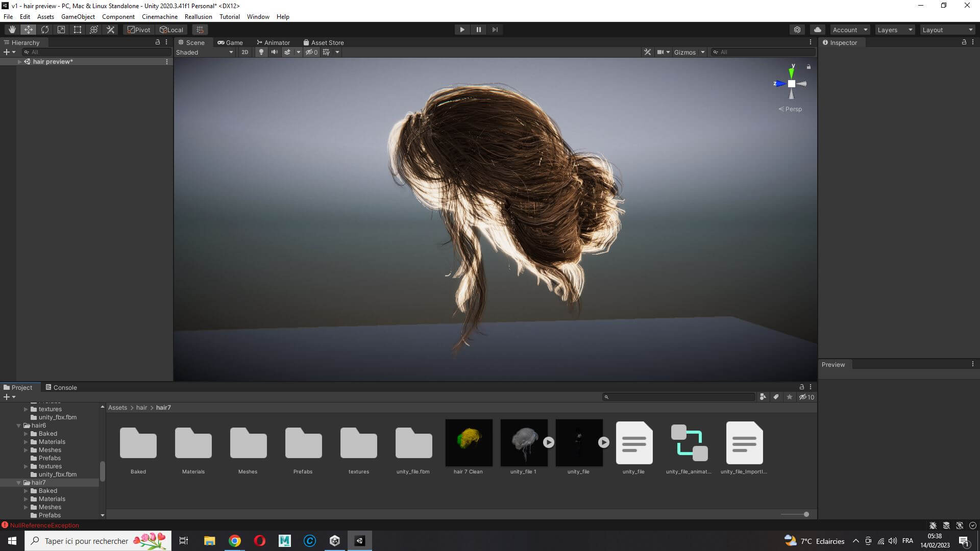The width and height of the screenshot is (980, 551).
Task: Open the Shaded draw mode dropdown
Action: [x=204, y=52]
